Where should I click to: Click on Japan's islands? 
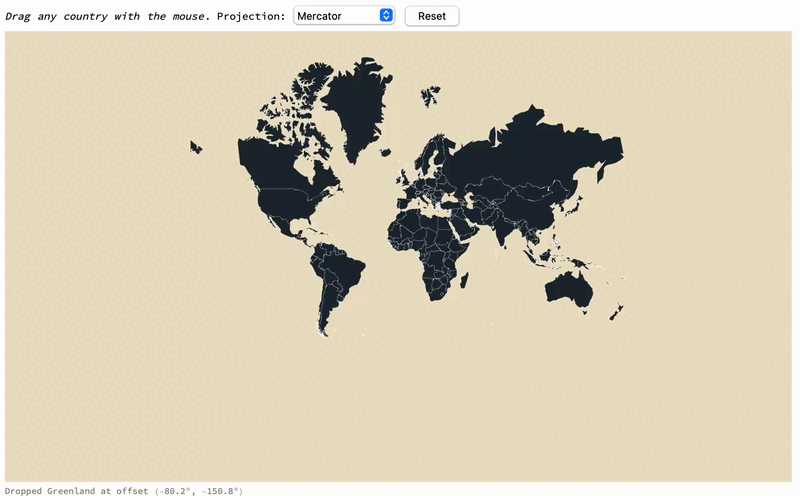click(x=576, y=206)
